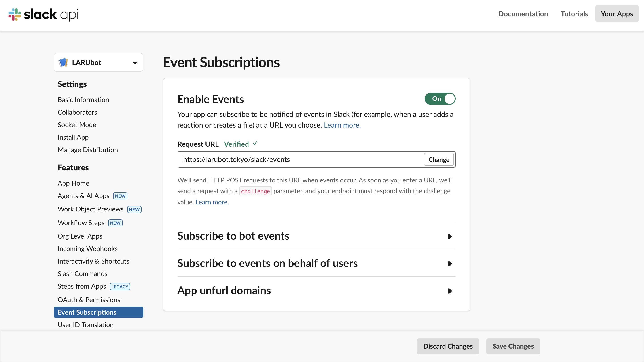The height and width of the screenshot is (362, 644).
Task: Click NEW badge beside Agents & AI Apps
Action: [x=120, y=196]
